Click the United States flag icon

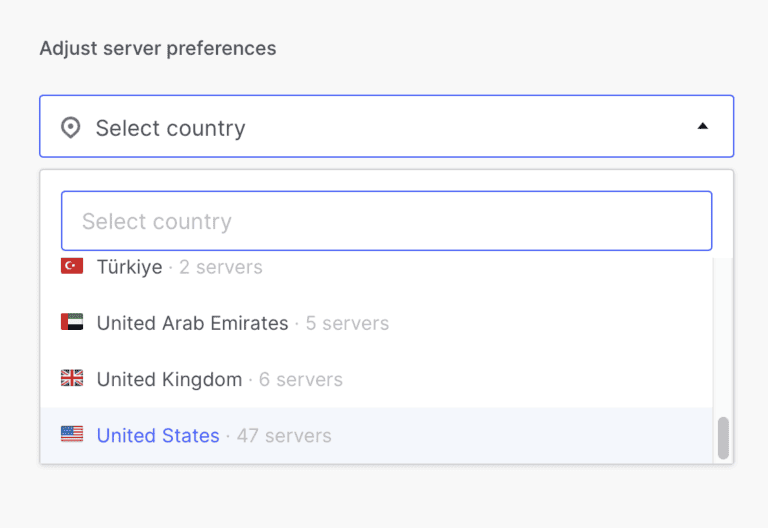pos(72,435)
